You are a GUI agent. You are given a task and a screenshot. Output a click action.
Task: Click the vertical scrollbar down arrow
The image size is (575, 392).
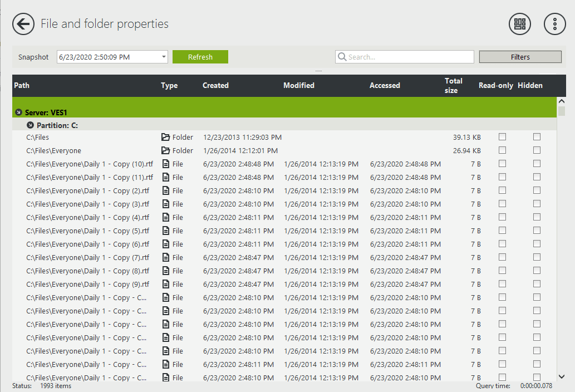(561, 376)
